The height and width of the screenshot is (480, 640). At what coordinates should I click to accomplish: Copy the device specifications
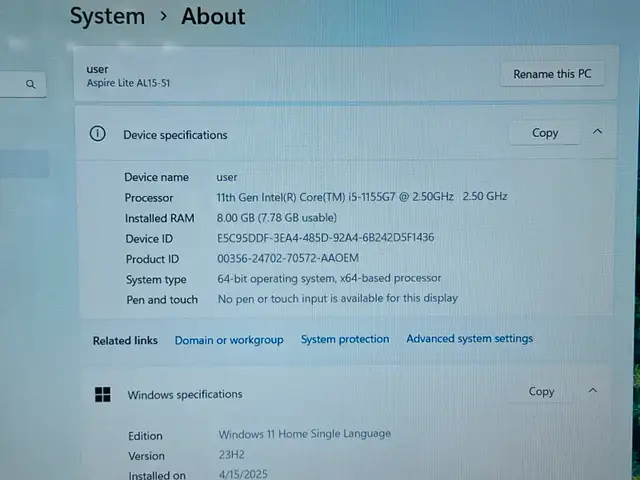pos(545,133)
